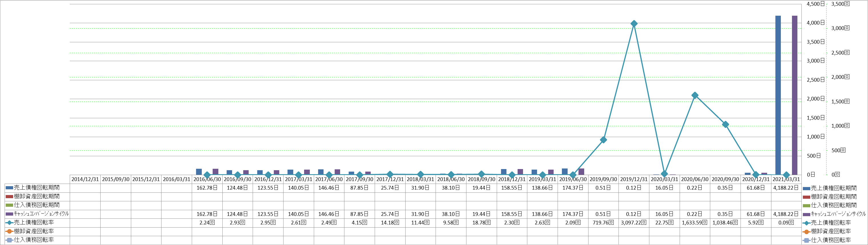Click the 22.75回 turnover rate cell
Screen dimensions: 868x245
(x=664, y=223)
